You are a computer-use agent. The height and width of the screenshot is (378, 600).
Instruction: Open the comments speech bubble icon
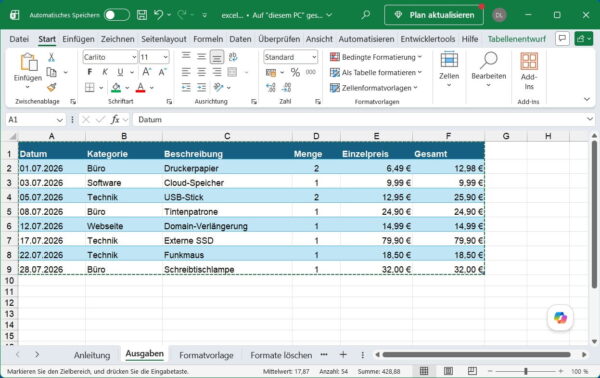[562, 39]
